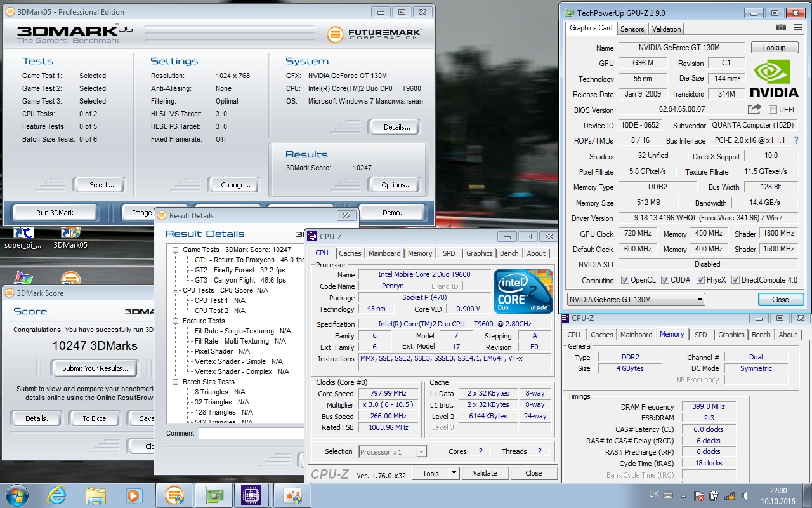Click the NVIDIA logo in GPU-Z

(x=773, y=79)
